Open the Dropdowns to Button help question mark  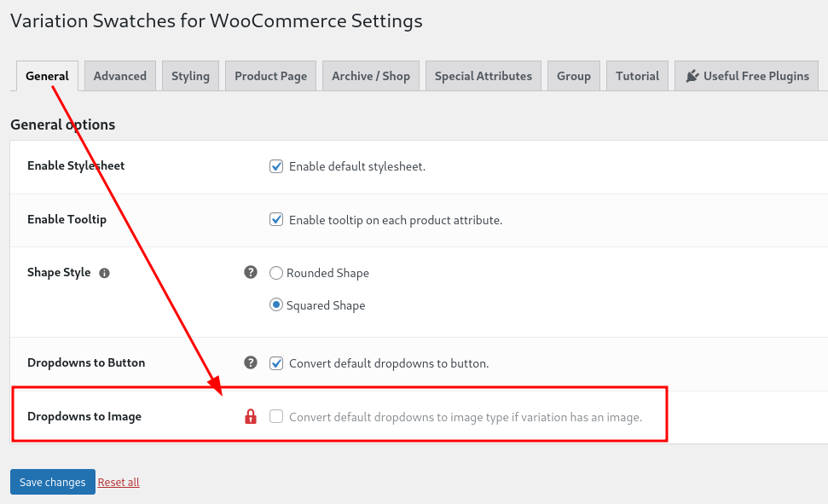(x=251, y=362)
